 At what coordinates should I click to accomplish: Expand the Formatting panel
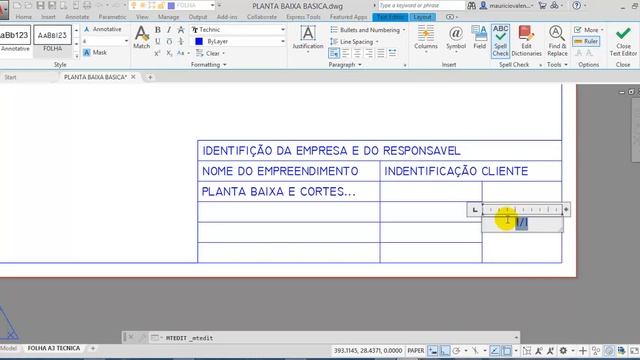[x=209, y=64]
